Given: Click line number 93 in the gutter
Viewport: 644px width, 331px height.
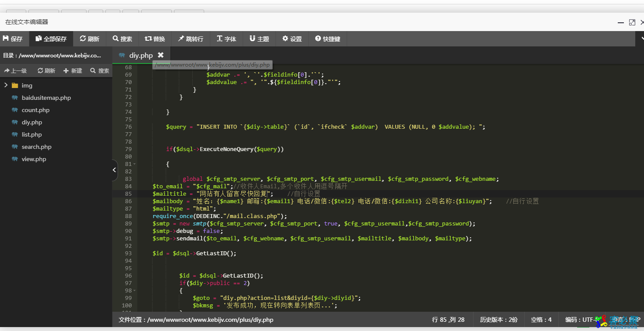Looking at the screenshot, I should (x=128, y=253).
